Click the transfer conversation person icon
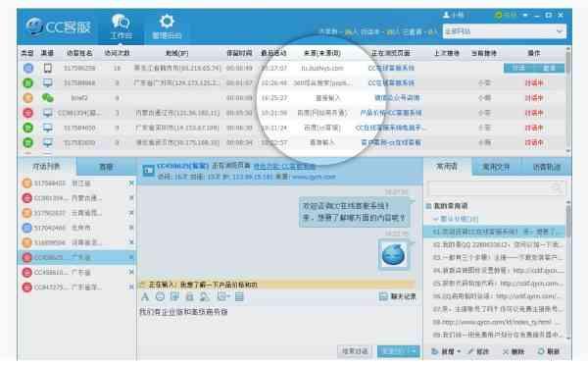This screenshot has height=366, width=588. pos(205,297)
